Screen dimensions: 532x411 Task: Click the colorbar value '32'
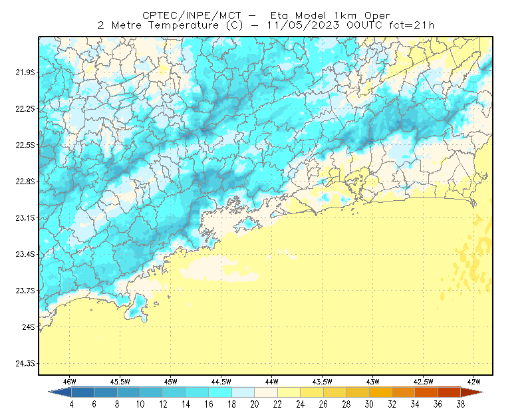[x=392, y=404]
